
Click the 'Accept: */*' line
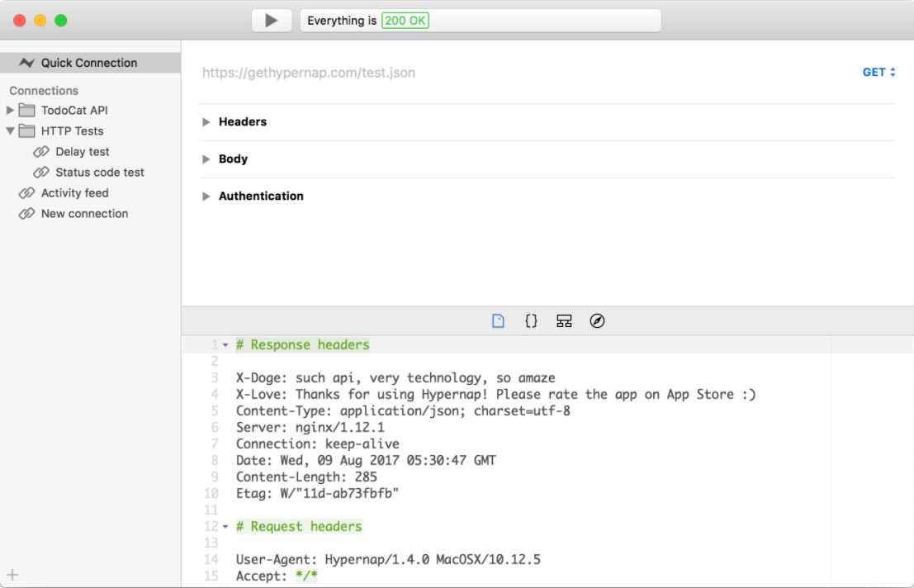pyautogui.click(x=277, y=576)
